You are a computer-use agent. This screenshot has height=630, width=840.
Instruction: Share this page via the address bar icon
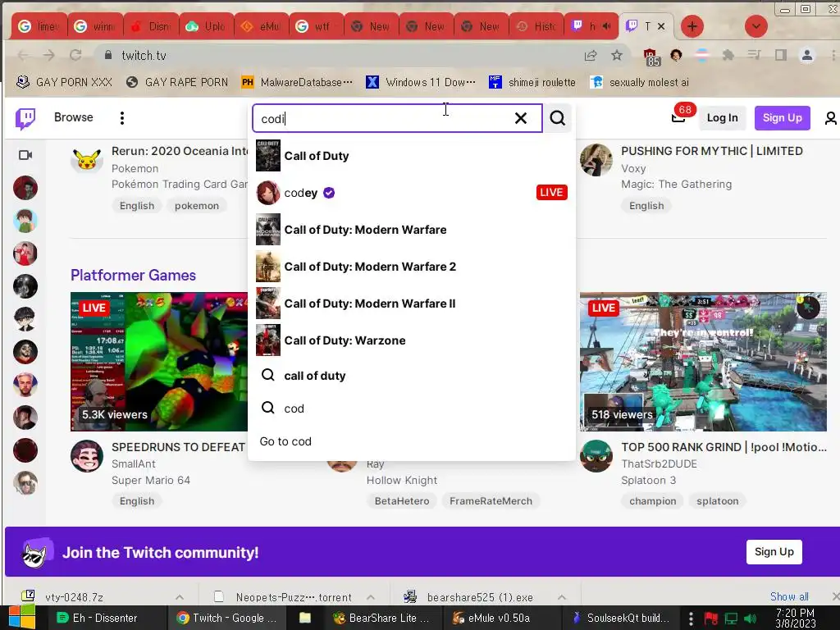click(591, 55)
